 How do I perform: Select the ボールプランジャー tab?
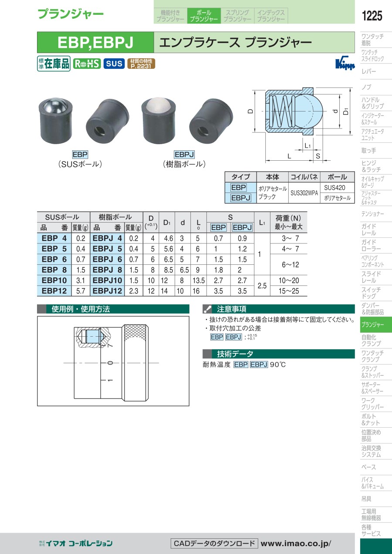point(204,16)
